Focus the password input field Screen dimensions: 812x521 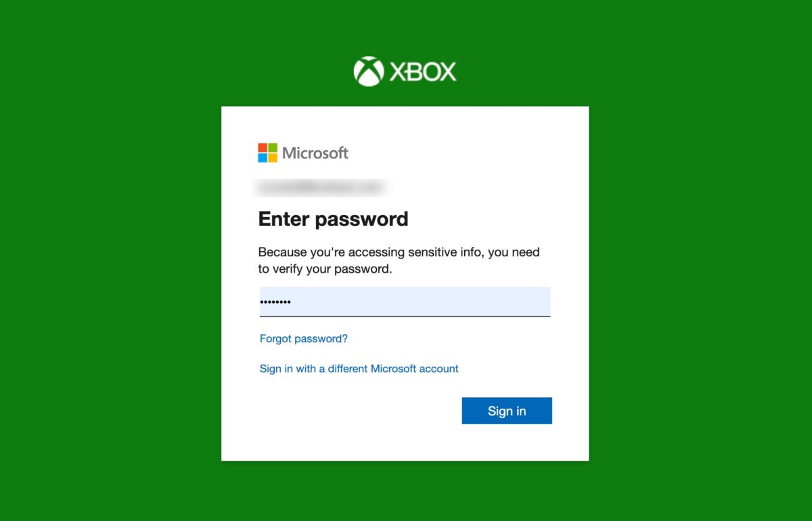(405, 302)
